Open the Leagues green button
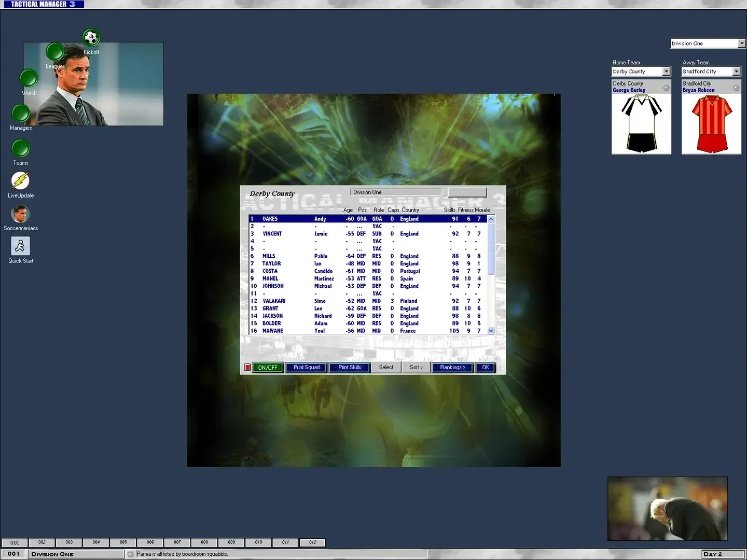The image size is (747, 560). click(55, 52)
